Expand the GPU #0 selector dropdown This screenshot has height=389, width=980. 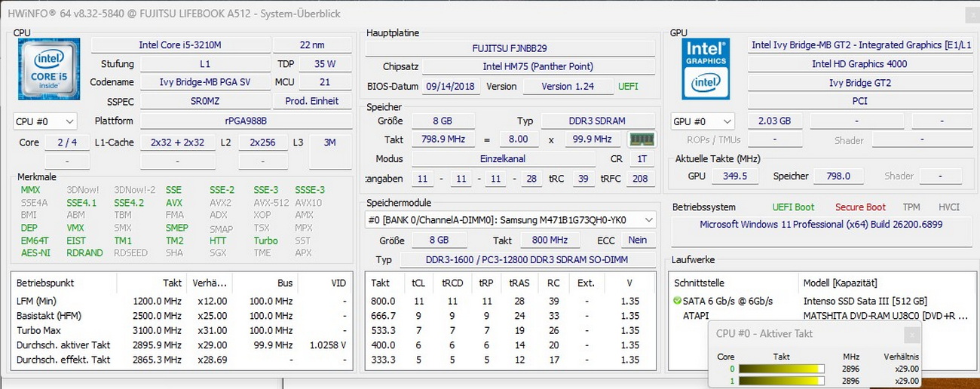[x=703, y=121]
